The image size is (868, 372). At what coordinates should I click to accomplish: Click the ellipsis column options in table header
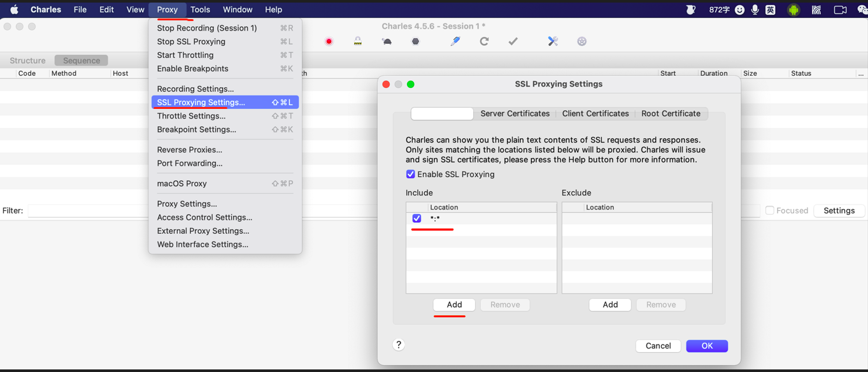(x=861, y=73)
